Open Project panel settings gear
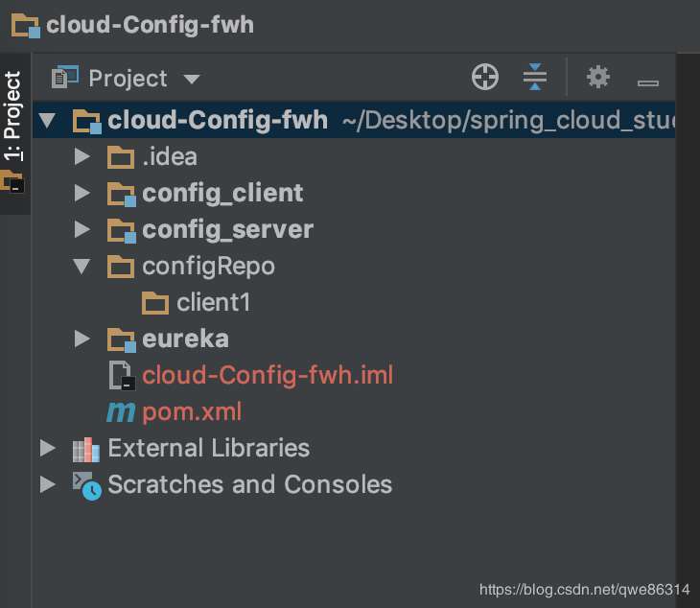The width and height of the screenshot is (700, 608). tap(598, 78)
